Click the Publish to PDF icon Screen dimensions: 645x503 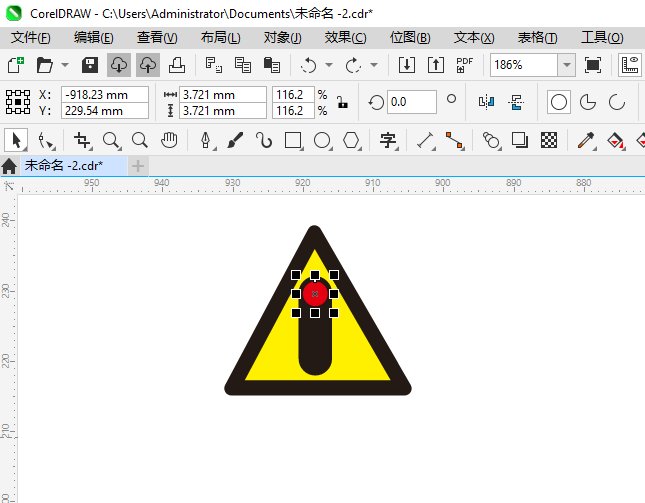(465, 65)
